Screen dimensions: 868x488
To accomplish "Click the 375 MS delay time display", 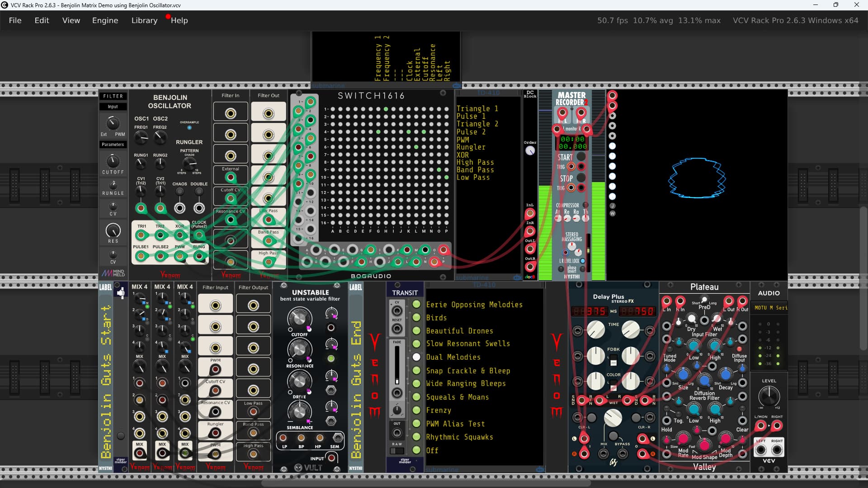I will pos(590,311).
